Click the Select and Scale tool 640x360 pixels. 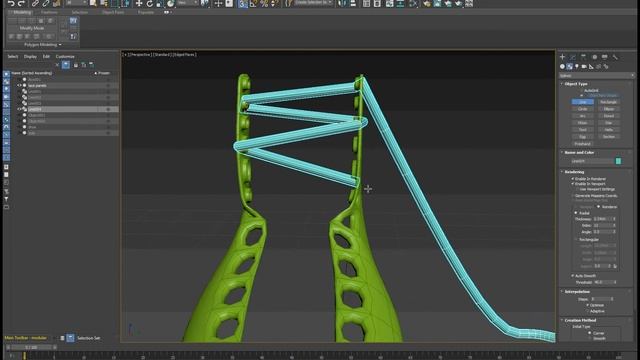pyautogui.click(x=160, y=3)
